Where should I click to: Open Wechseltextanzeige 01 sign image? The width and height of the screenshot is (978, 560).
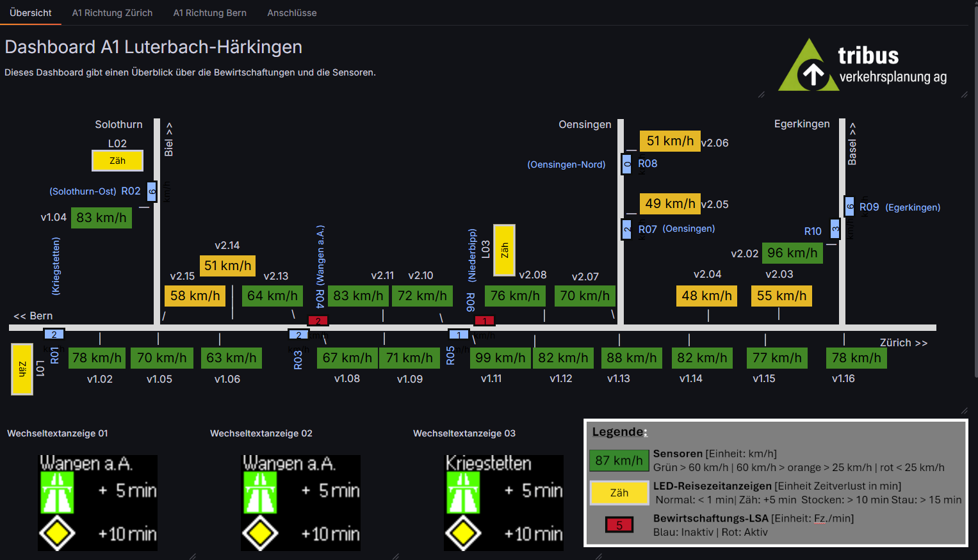(97, 502)
